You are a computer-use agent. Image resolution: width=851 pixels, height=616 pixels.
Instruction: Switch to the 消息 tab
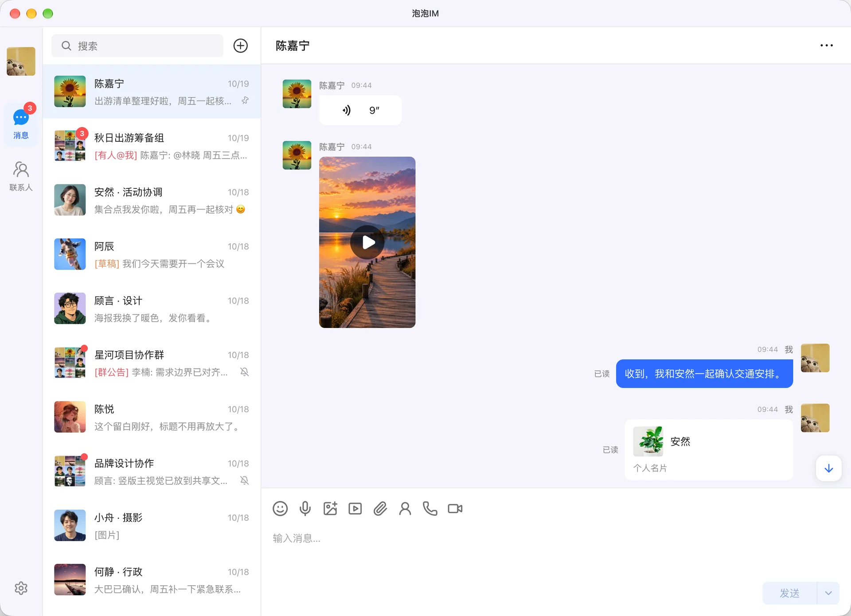coord(21,124)
